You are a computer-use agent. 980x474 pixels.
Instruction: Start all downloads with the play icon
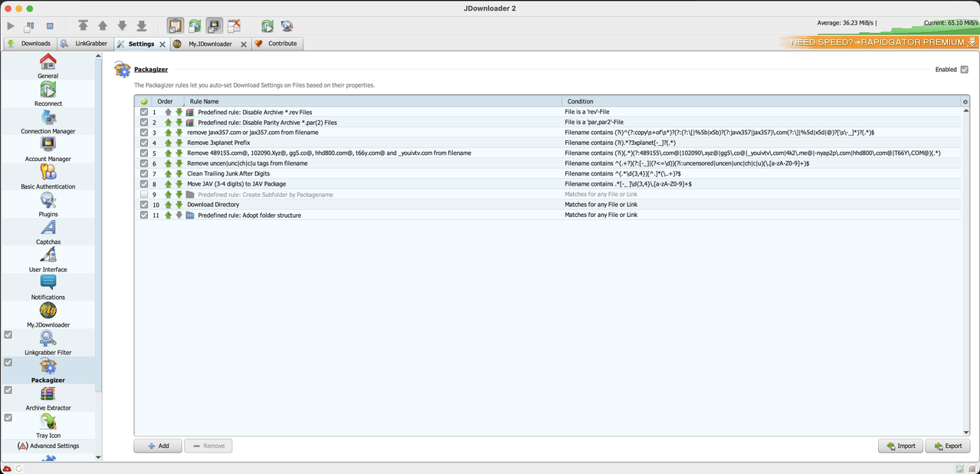click(11, 26)
